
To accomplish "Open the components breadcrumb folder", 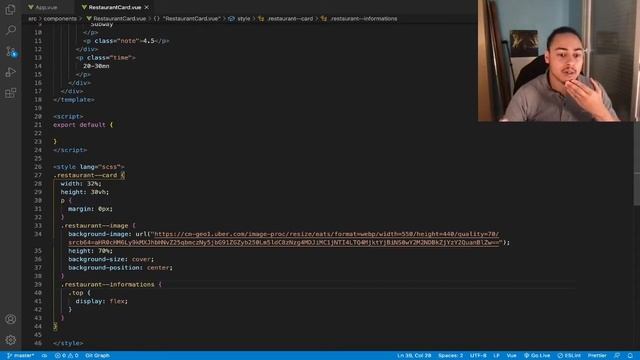I will 60,19.
